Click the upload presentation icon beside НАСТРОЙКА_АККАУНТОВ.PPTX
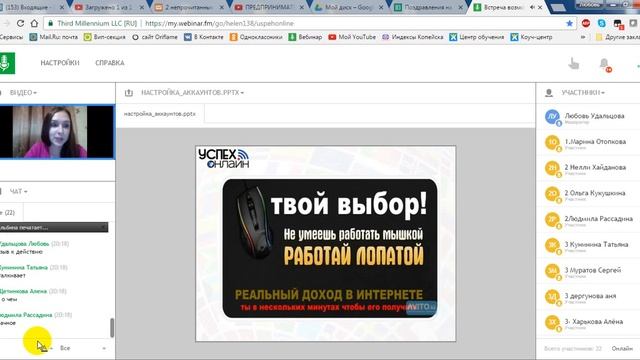Viewport: 640px width, 360px height. tap(129, 93)
